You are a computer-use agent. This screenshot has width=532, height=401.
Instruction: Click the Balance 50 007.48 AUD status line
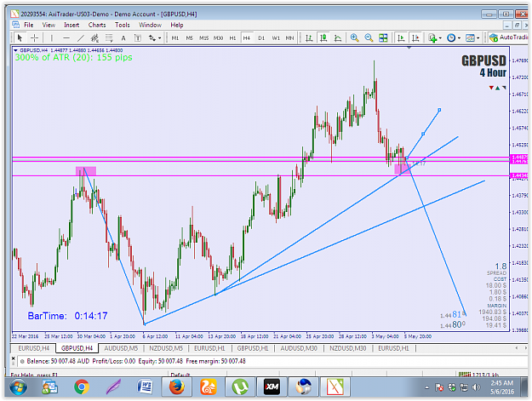pos(135,361)
